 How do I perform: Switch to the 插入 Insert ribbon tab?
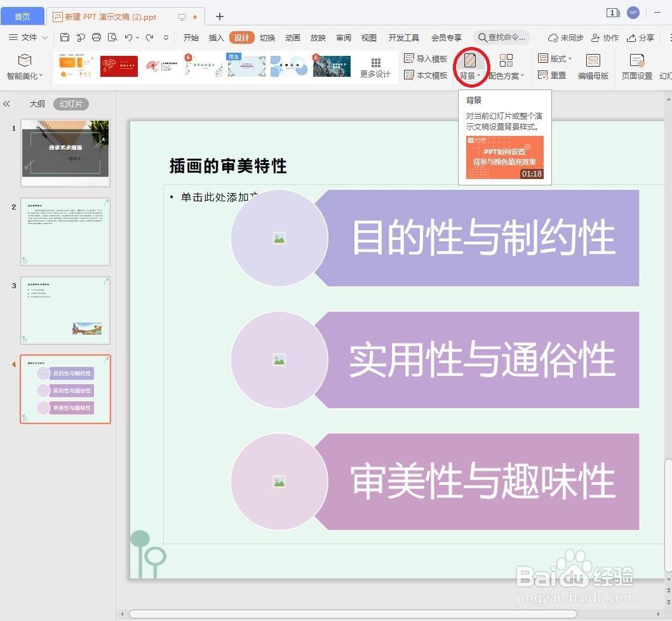[216, 37]
